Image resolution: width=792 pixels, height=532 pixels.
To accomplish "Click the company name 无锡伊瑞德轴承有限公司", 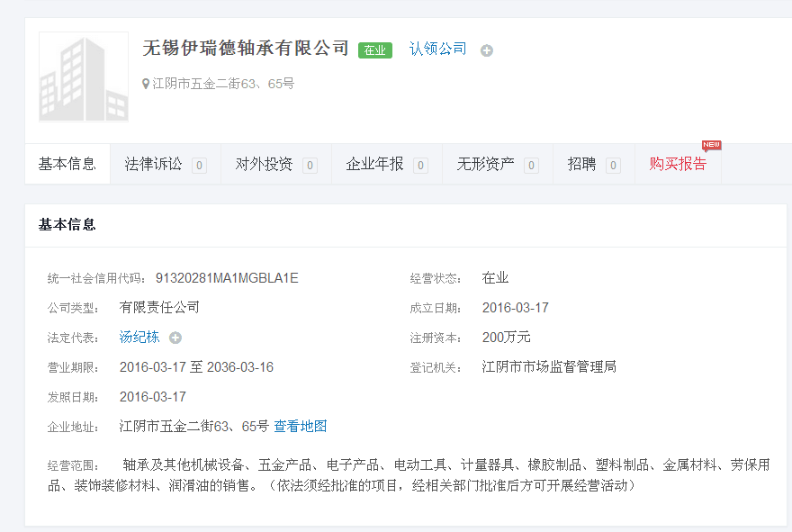I will [x=246, y=48].
